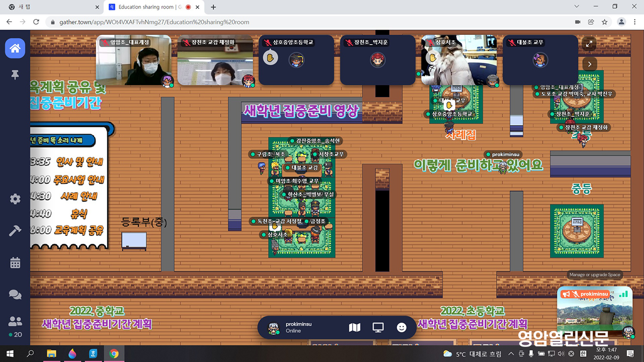The image size is (644, 362).
Task: Toggle microphone on prokiminsu self-view
Action: [575, 294]
